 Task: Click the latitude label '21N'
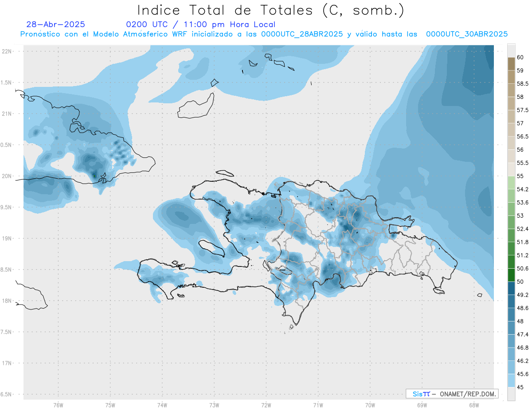pyautogui.click(x=6, y=114)
